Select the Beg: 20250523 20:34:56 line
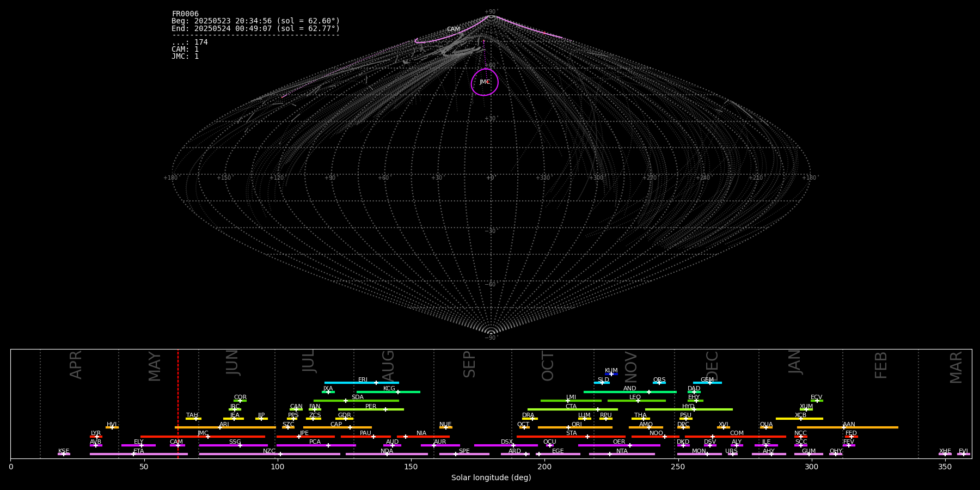980x490 pixels. tap(256, 21)
